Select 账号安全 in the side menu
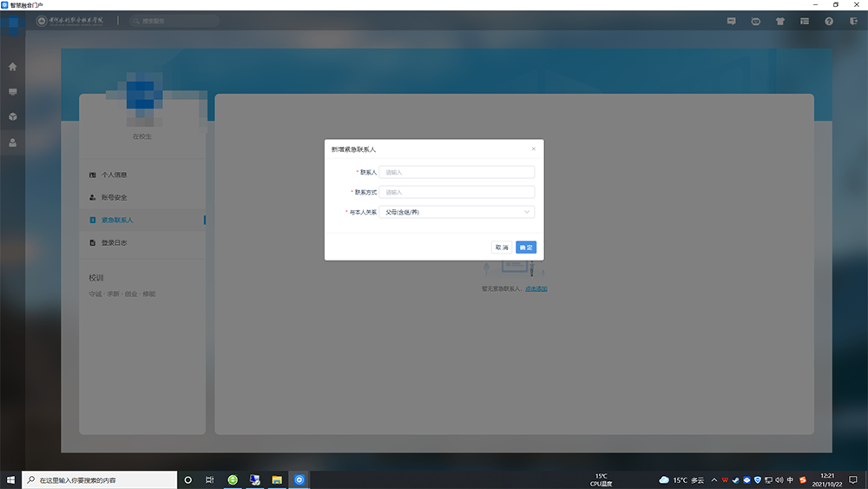This screenshot has height=489, width=868. tap(114, 198)
